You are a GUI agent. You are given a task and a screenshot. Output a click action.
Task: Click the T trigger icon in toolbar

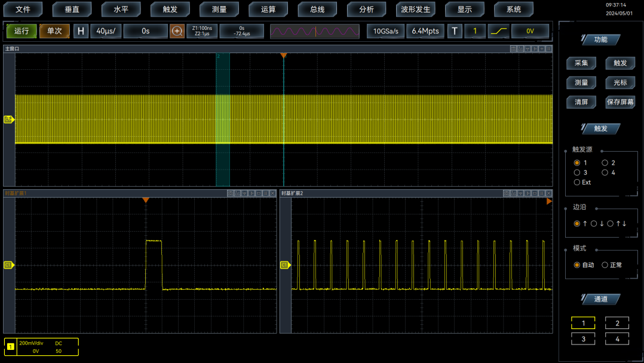(455, 31)
